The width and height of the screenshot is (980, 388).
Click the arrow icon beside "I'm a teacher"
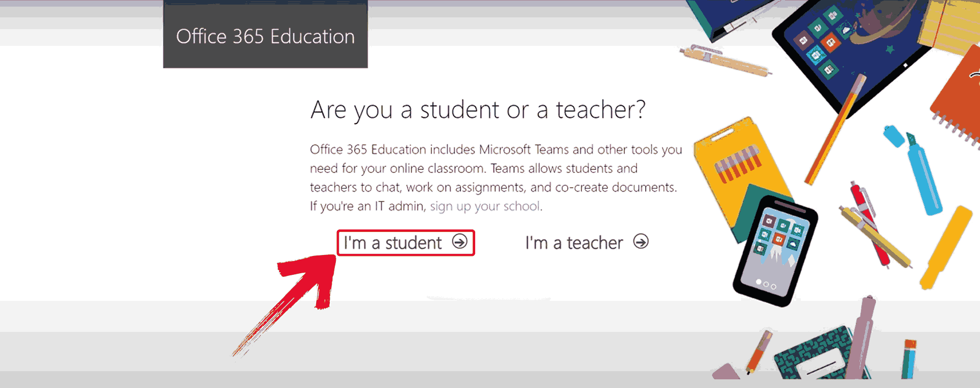(x=641, y=241)
